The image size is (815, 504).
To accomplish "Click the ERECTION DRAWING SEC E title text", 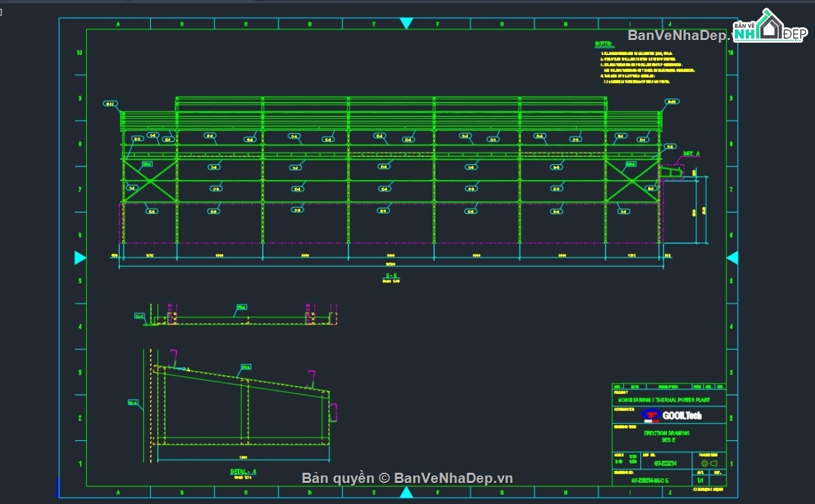I will [668, 435].
